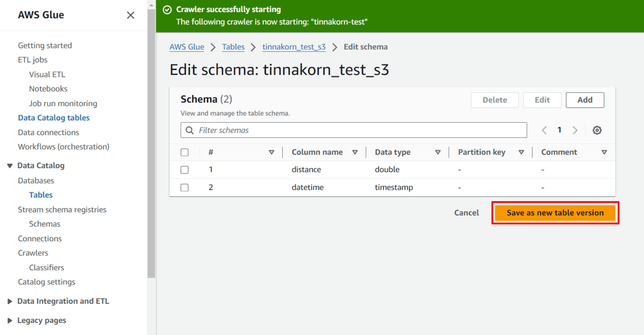Sort by # column arrow

point(271,152)
